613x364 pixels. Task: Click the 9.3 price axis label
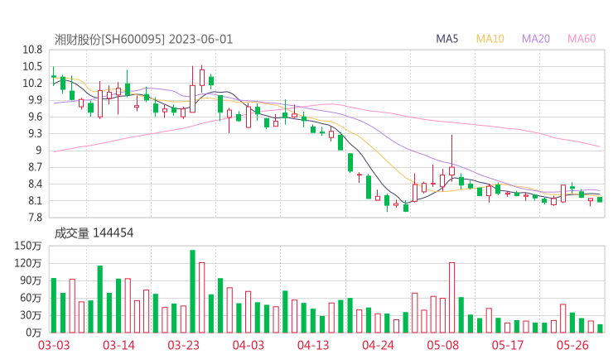pos(34,133)
